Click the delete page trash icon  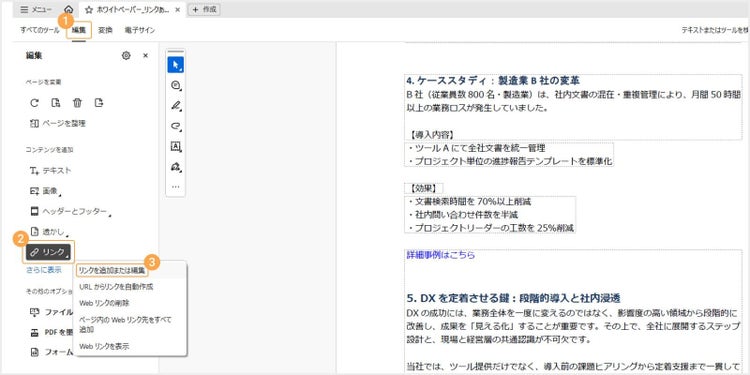pyautogui.click(x=77, y=102)
